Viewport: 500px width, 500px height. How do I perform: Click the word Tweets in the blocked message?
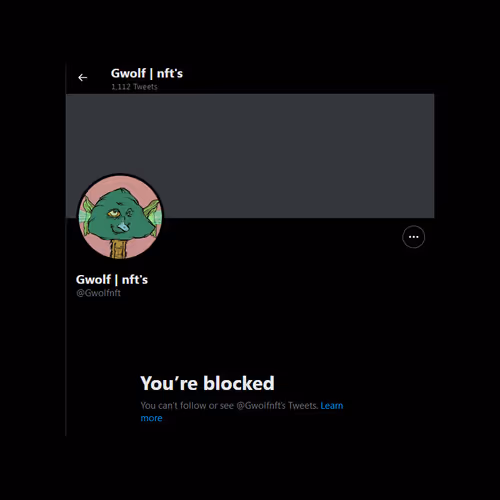(303, 406)
